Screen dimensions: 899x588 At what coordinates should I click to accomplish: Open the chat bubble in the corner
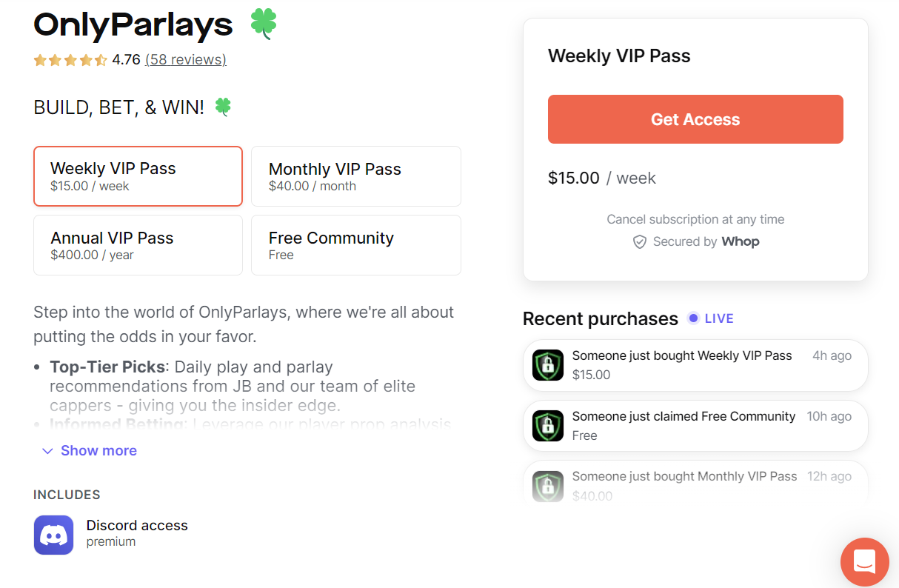coord(864,562)
